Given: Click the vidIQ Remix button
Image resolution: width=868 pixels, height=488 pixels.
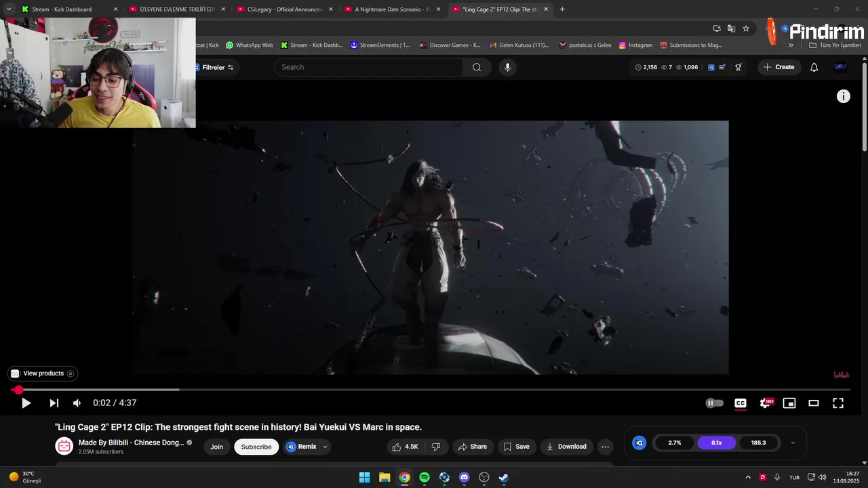Looking at the screenshot, I should (x=302, y=447).
